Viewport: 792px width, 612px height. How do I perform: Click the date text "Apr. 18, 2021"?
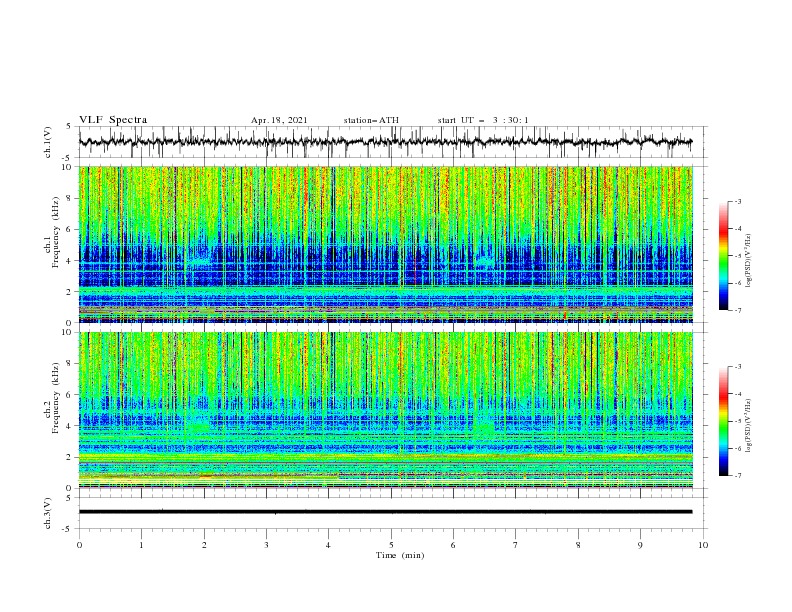(279, 120)
